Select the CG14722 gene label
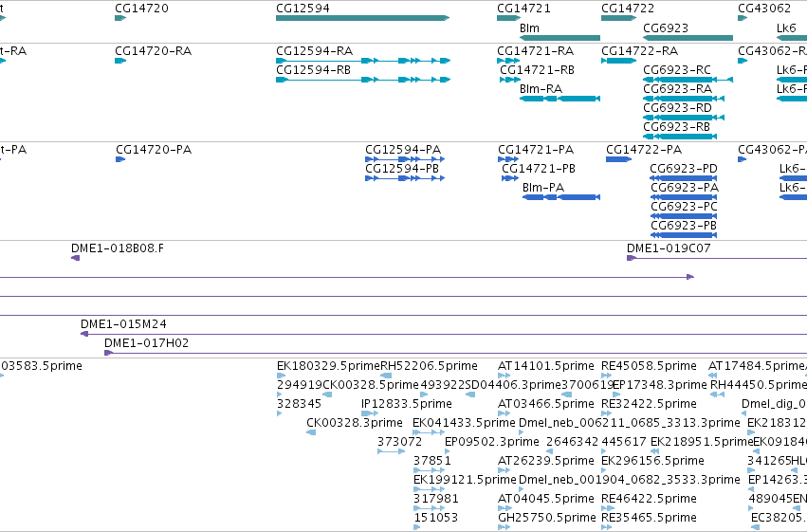The image size is (807, 532). 628,9
